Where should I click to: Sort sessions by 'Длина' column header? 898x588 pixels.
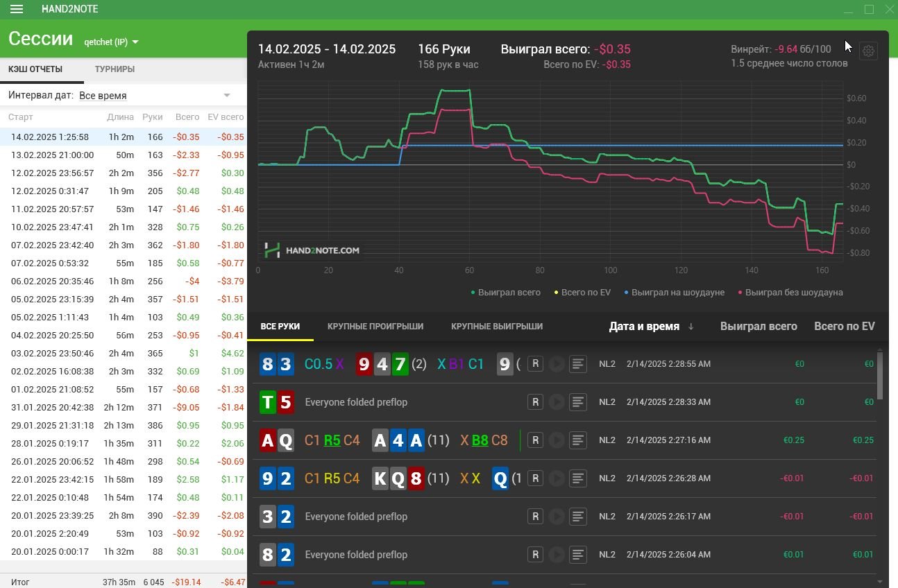[121, 117]
